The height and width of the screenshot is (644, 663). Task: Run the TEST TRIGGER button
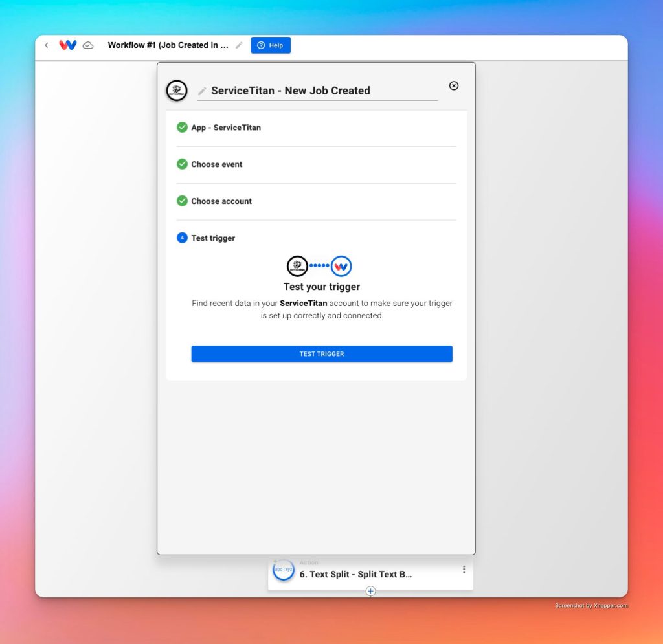point(322,354)
